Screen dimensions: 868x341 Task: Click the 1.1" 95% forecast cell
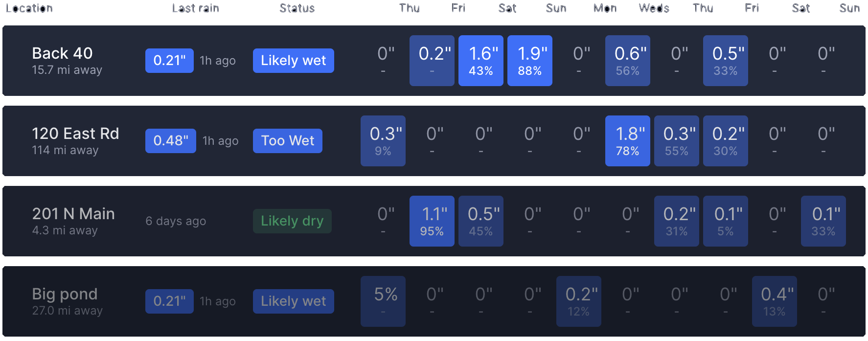432,221
